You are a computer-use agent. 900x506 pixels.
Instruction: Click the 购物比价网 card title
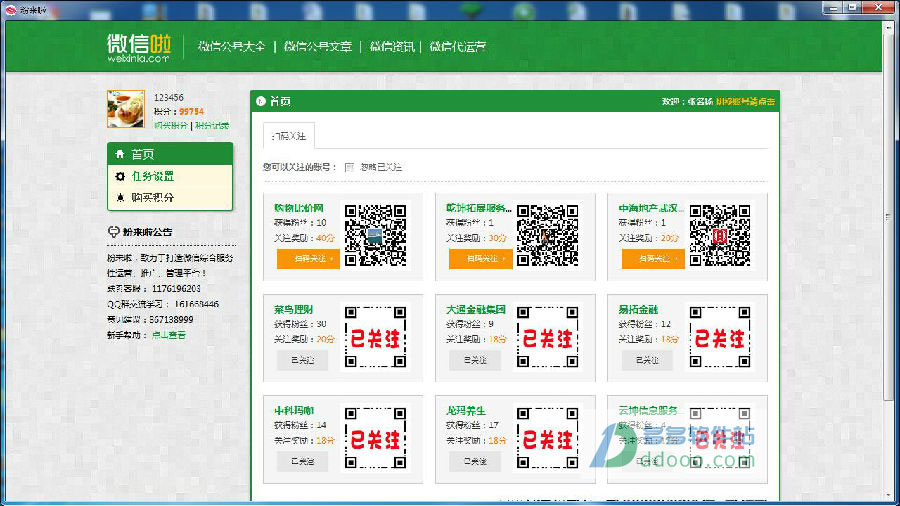coord(299,208)
